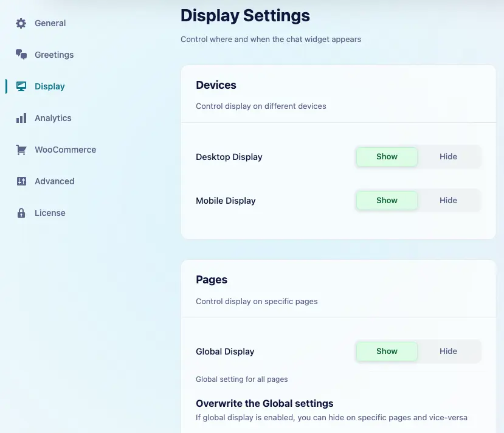504x433 pixels.
Task: Click the Pages card title
Action: tap(212, 280)
